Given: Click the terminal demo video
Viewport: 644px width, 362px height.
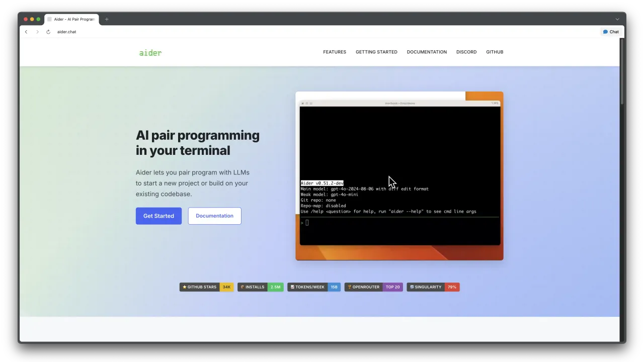Looking at the screenshot, I should 399,176.
